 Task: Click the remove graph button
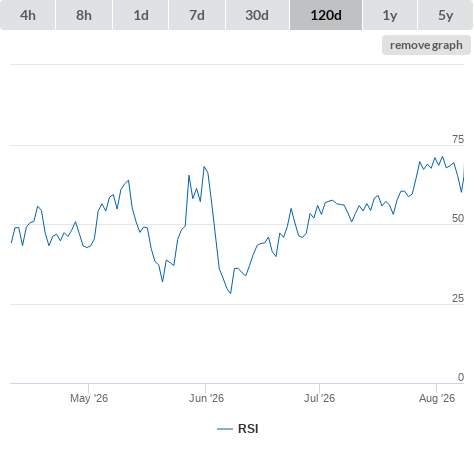(426, 45)
